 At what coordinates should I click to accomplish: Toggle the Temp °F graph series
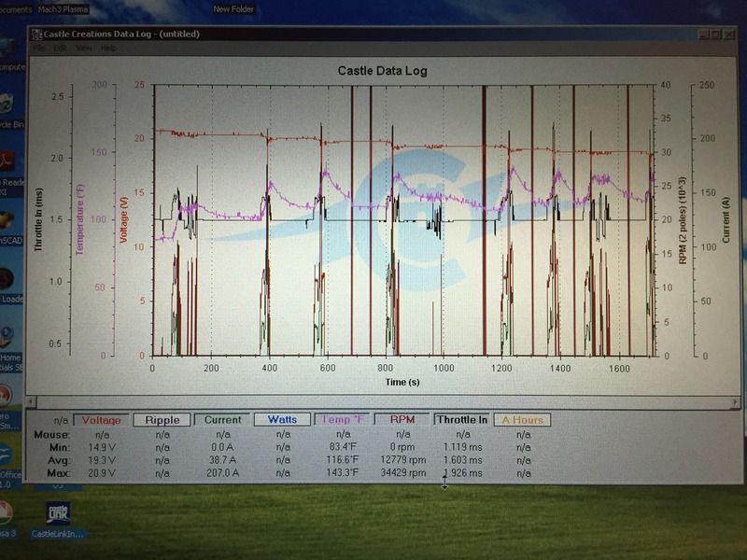[343, 419]
